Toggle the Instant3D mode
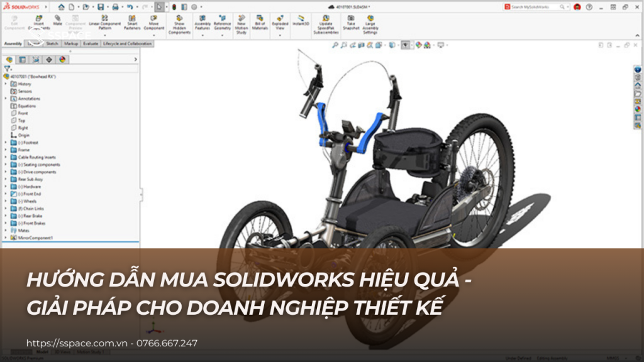644x362 pixels. point(301,21)
